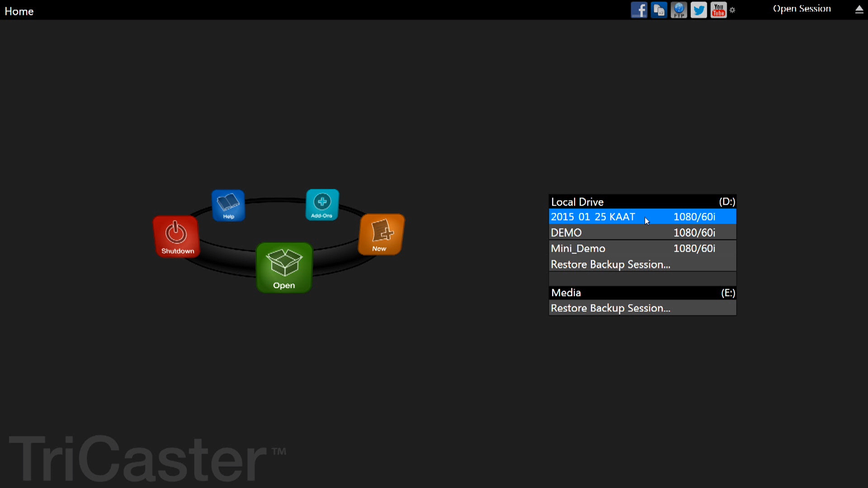Click the New session icon
Image resolution: width=868 pixels, height=488 pixels.
(x=381, y=234)
